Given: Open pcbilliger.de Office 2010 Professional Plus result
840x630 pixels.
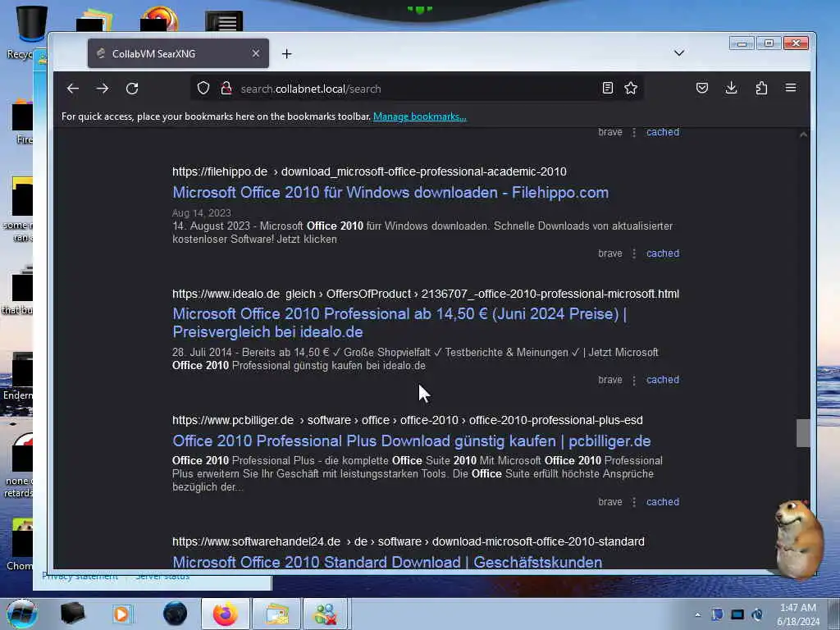Looking at the screenshot, I should [x=412, y=441].
